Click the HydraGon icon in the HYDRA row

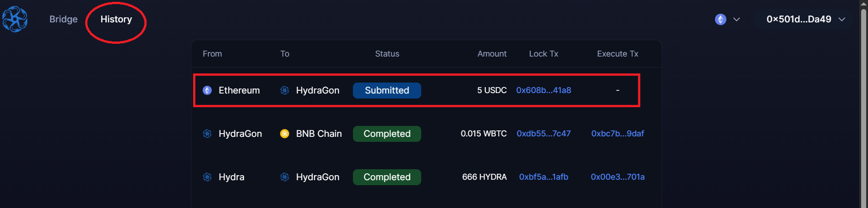pyautogui.click(x=285, y=177)
